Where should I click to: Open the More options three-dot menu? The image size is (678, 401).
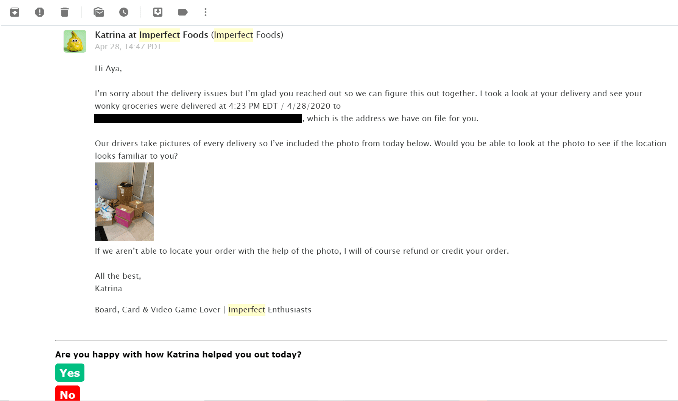point(205,12)
